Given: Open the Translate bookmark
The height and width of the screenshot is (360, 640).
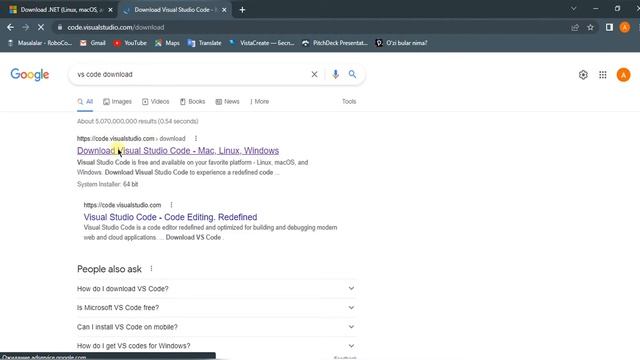Looking at the screenshot, I should [x=204, y=43].
